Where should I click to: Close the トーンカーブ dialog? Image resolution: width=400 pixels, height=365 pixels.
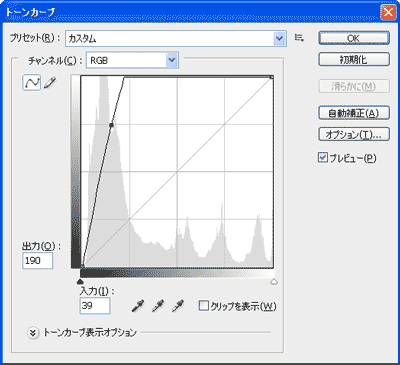pyautogui.click(x=388, y=13)
